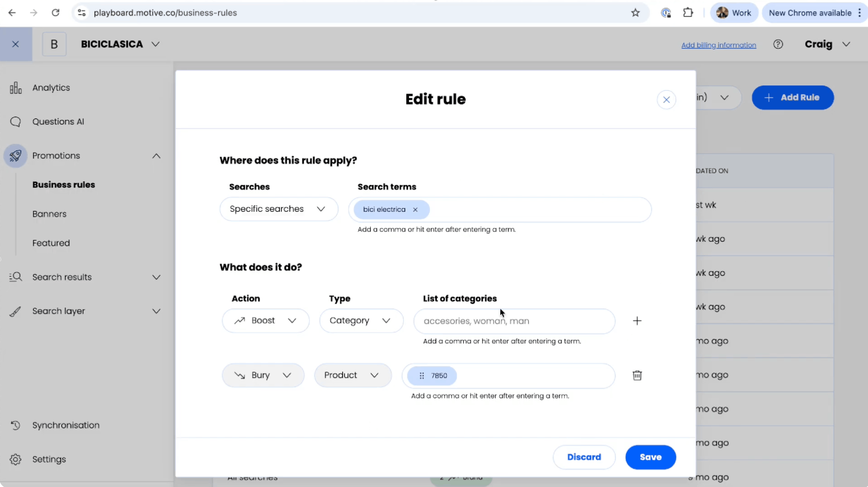Click the Promotions rocket icon
Viewport: 868px width, 487px height.
[16, 156]
